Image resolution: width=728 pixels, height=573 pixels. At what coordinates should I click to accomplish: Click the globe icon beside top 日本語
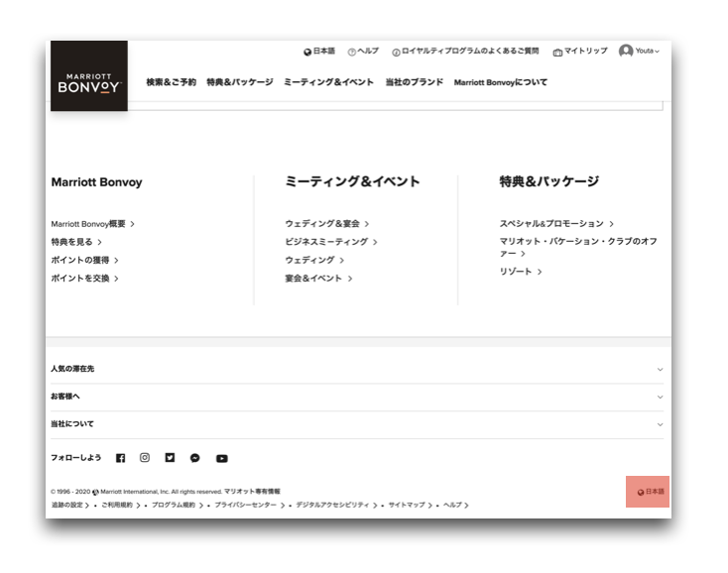[x=307, y=52]
